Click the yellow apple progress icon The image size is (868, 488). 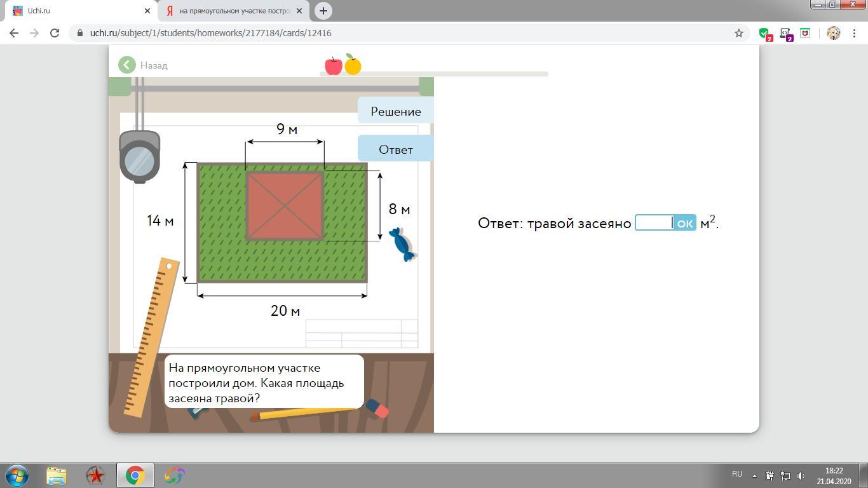(353, 64)
